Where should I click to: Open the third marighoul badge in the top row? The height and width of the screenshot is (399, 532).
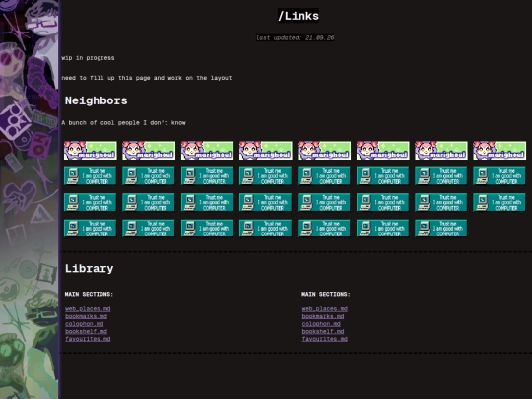[207, 151]
